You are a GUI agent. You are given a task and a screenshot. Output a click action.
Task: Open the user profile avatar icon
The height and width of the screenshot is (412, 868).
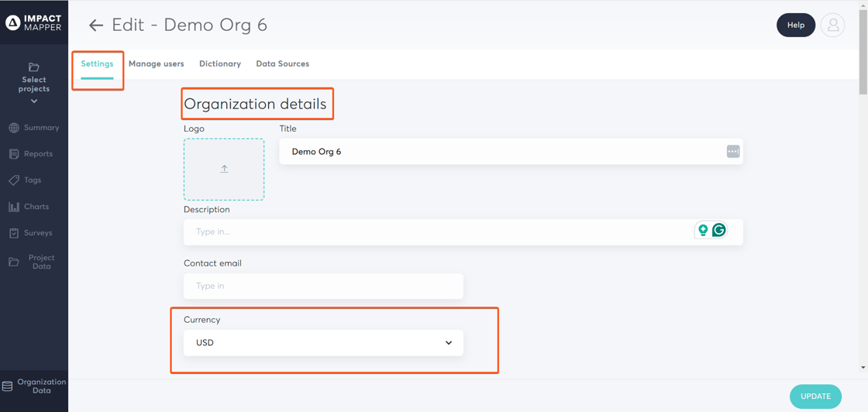tap(832, 26)
